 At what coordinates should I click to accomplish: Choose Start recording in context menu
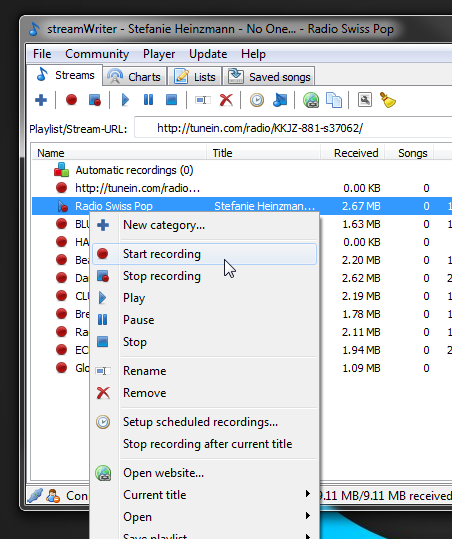(204, 254)
